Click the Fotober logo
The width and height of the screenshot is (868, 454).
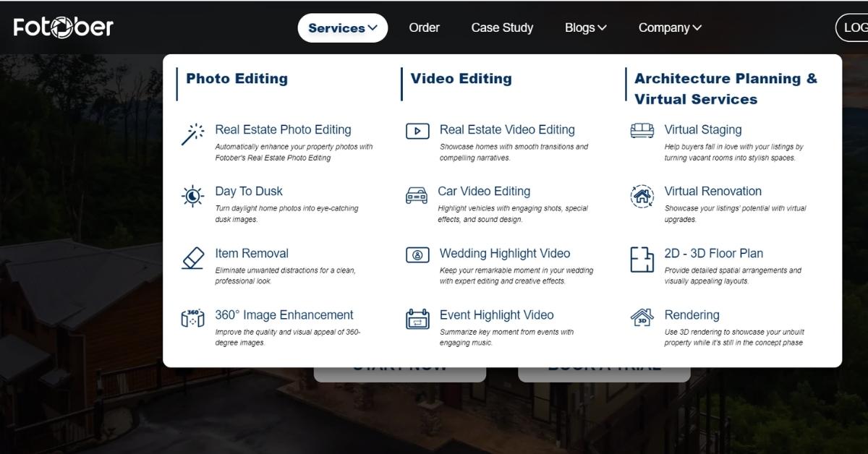[x=64, y=27]
